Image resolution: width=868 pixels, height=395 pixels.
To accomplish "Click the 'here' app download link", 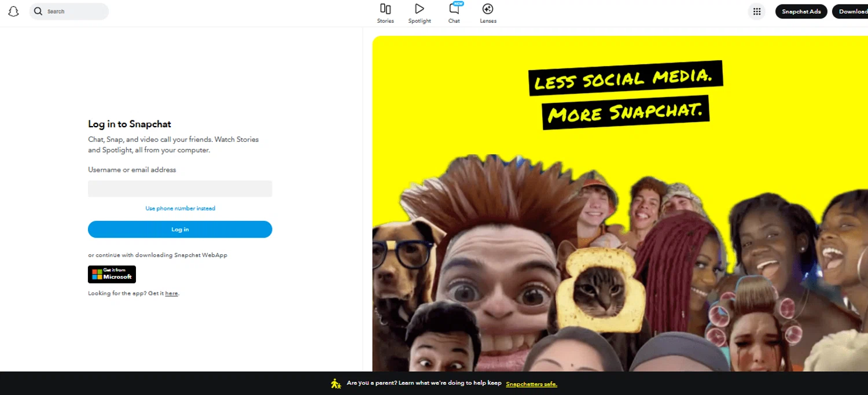I will click(x=171, y=293).
